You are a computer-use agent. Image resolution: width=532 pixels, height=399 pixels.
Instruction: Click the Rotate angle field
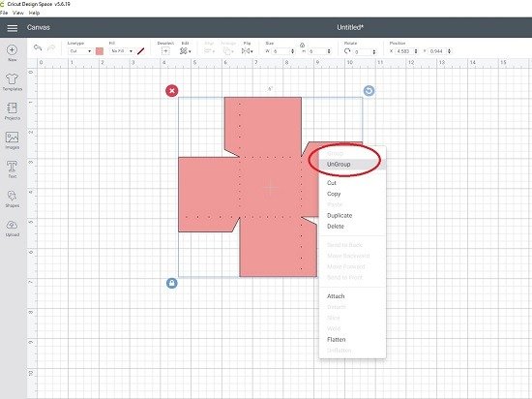coord(363,51)
